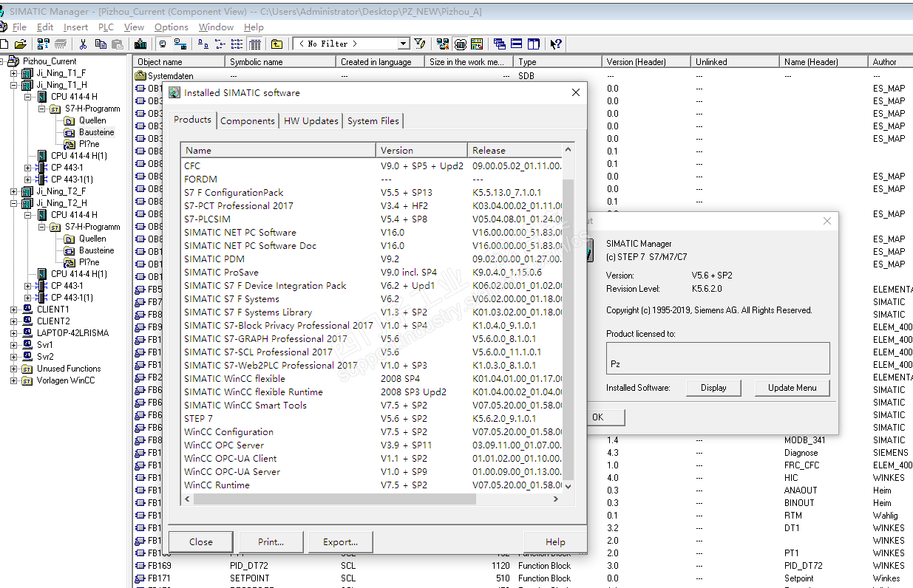Image resolution: width=913 pixels, height=588 pixels.
Task: Expand the Ji_Ning_T2_F tree node
Action: pyautogui.click(x=13, y=191)
